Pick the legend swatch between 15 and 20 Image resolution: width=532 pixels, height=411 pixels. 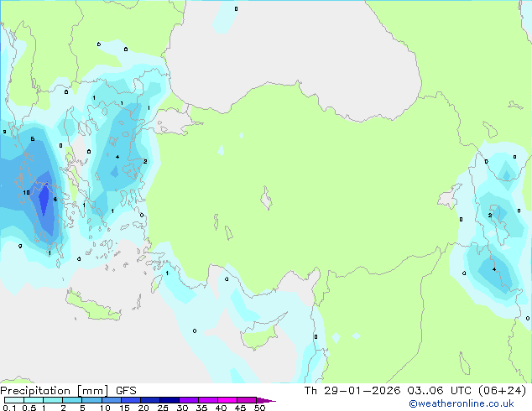tap(131, 400)
